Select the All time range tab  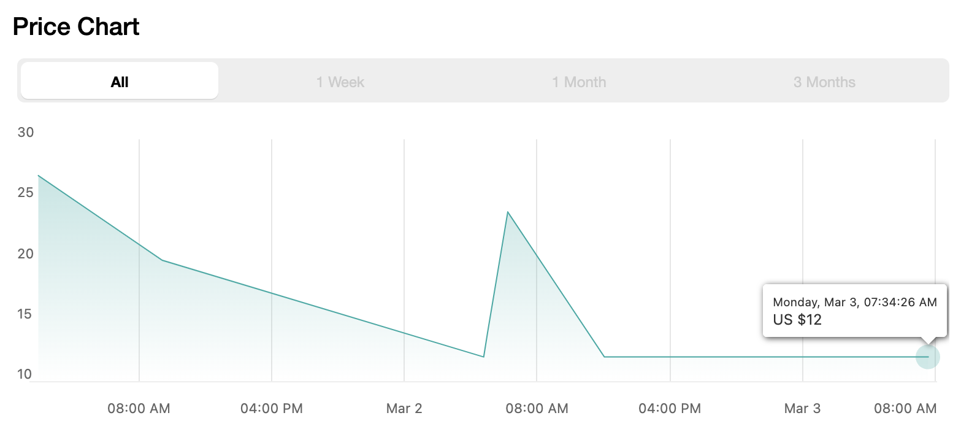click(x=120, y=82)
